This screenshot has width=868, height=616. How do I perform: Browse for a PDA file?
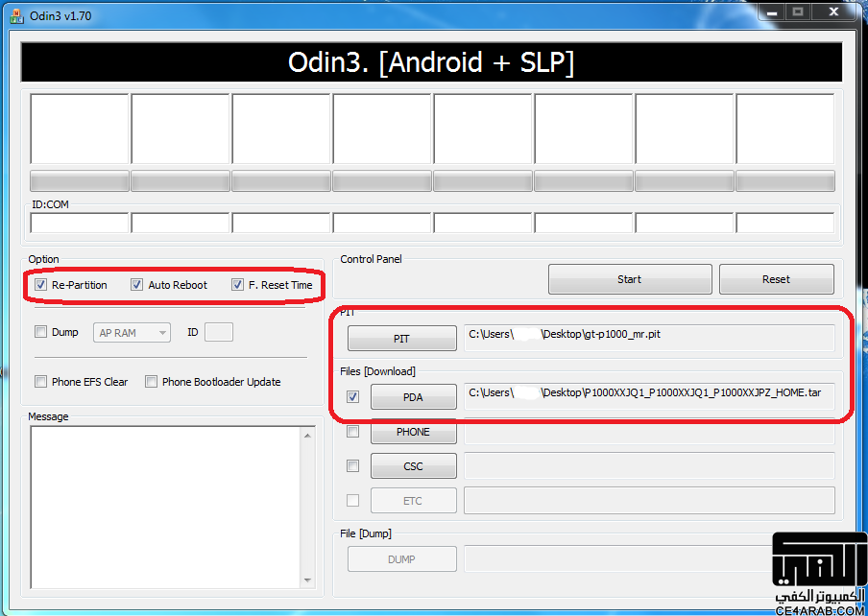coord(414,397)
